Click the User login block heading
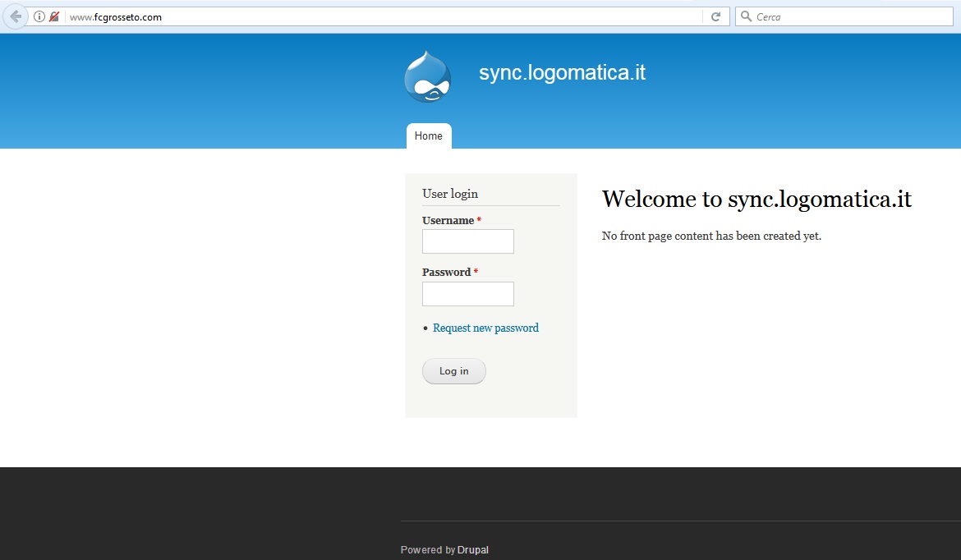Viewport: 961px width, 560px height. click(450, 194)
